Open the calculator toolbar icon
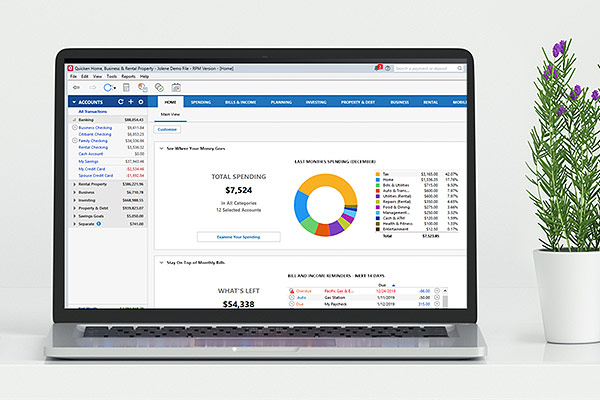Screen dimensions: 600x400 [126, 88]
